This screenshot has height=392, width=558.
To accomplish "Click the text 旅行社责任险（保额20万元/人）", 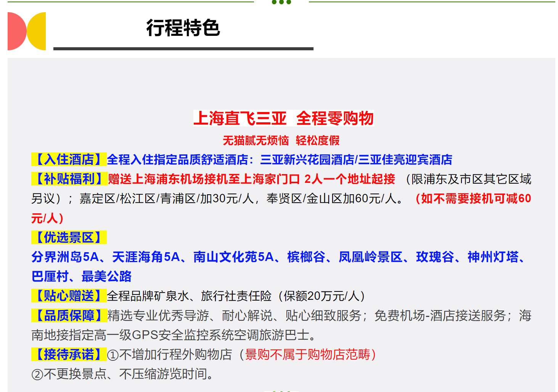I will [x=283, y=296].
